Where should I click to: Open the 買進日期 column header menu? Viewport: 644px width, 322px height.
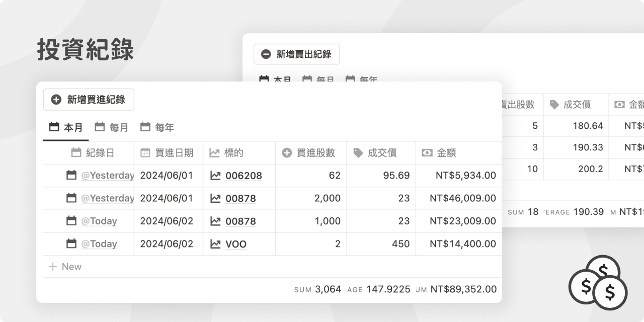coord(168,153)
